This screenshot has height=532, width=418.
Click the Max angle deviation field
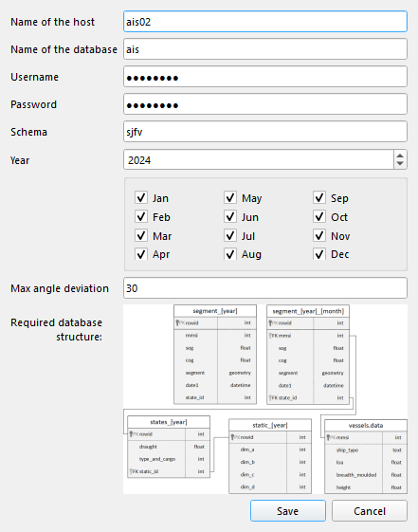[265, 288]
